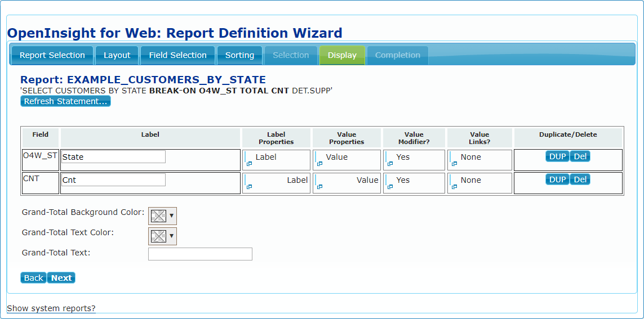Click 'Value' text in Cnt row

click(367, 180)
